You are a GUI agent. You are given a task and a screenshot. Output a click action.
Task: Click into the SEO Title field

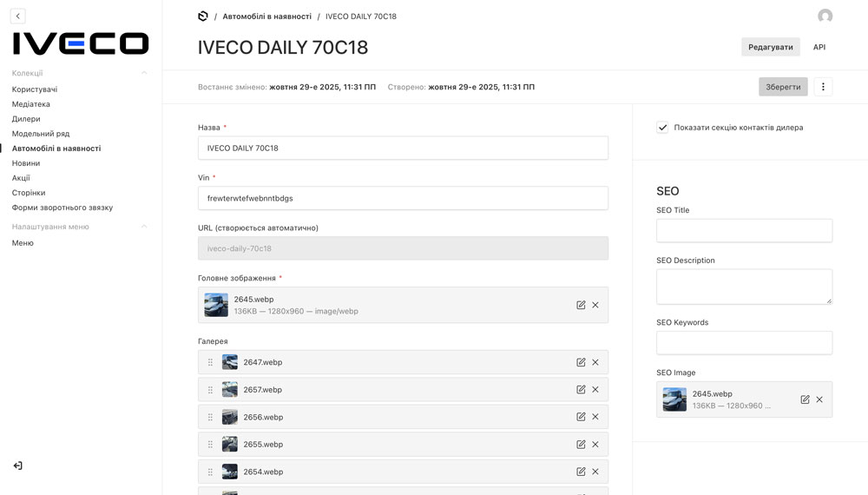coord(744,231)
